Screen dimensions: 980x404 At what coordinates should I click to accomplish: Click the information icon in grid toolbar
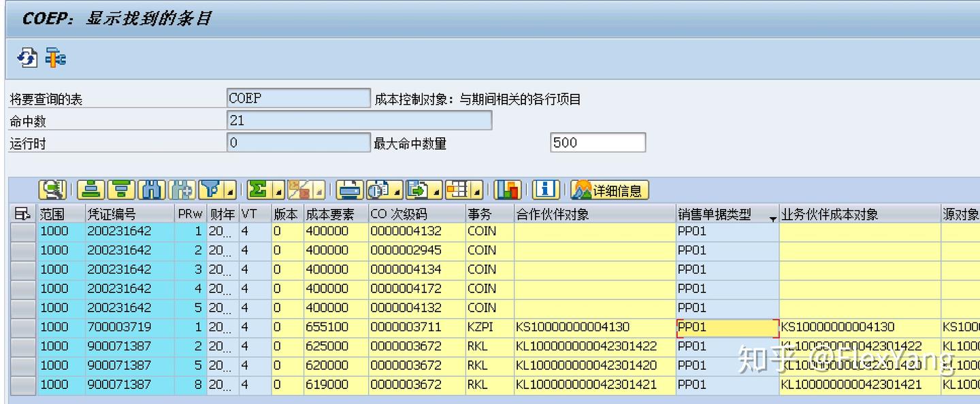[546, 190]
